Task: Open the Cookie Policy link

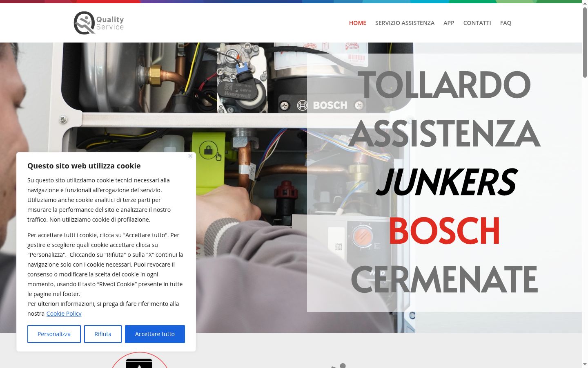Action: pos(64,314)
